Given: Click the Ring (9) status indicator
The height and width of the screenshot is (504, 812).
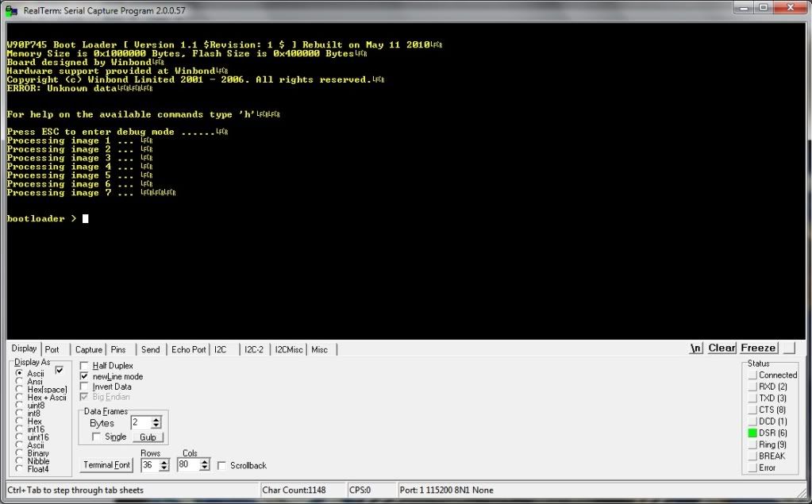Looking at the screenshot, I should (752, 444).
